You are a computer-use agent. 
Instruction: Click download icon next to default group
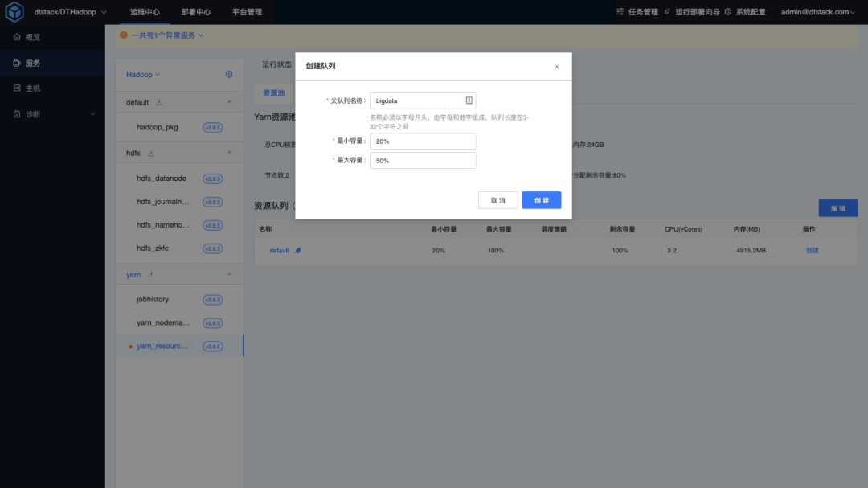click(159, 102)
